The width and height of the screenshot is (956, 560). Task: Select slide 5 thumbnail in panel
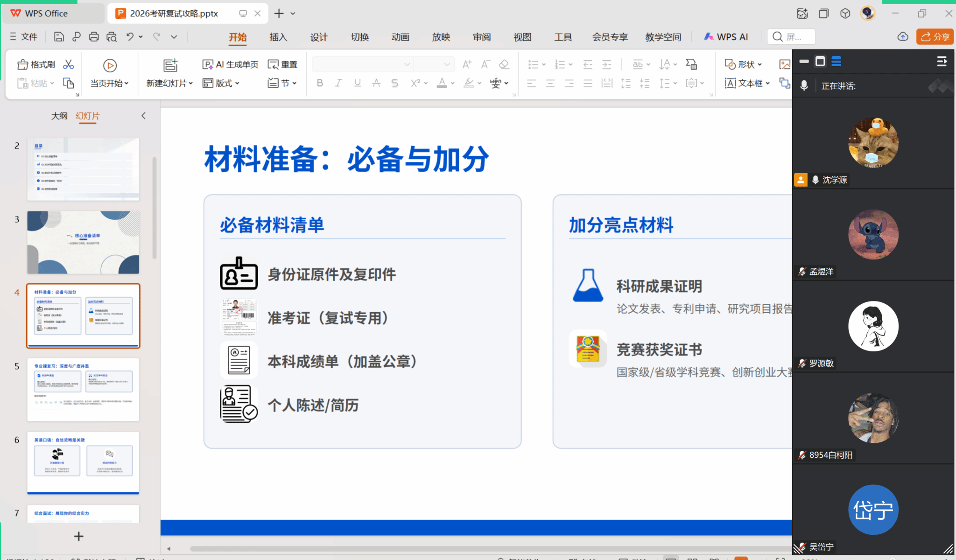tap(83, 389)
